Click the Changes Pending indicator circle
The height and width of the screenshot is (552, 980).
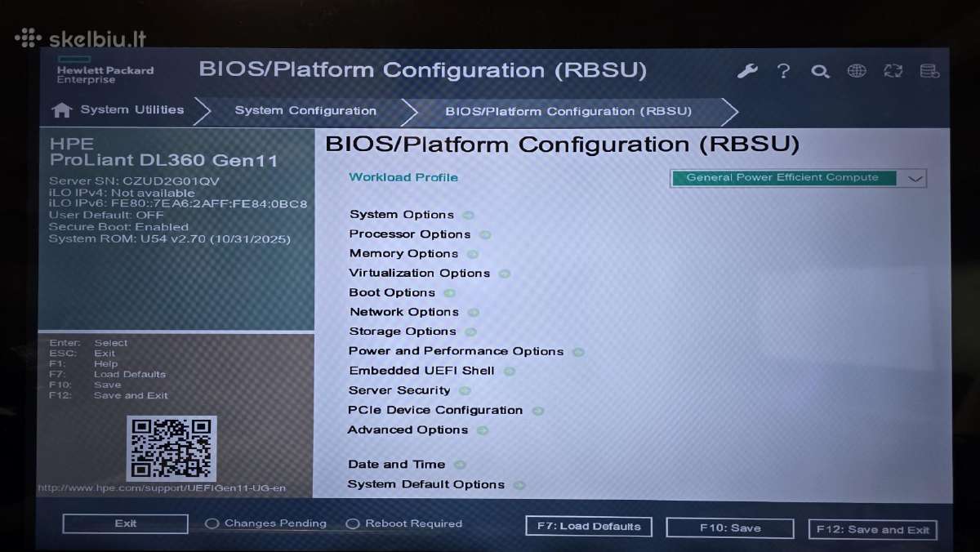click(212, 524)
